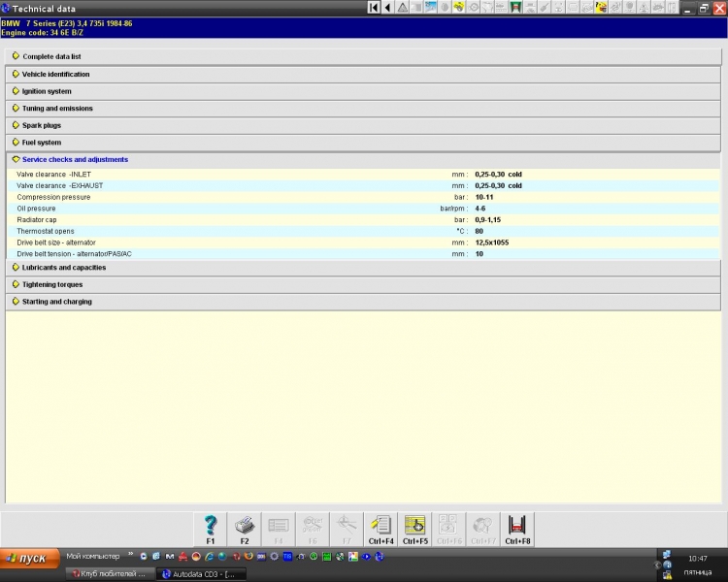The height and width of the screenshot is (582, 728).
Task: Click the Autodata globe quick launch icon
Action: click(380, 556)
